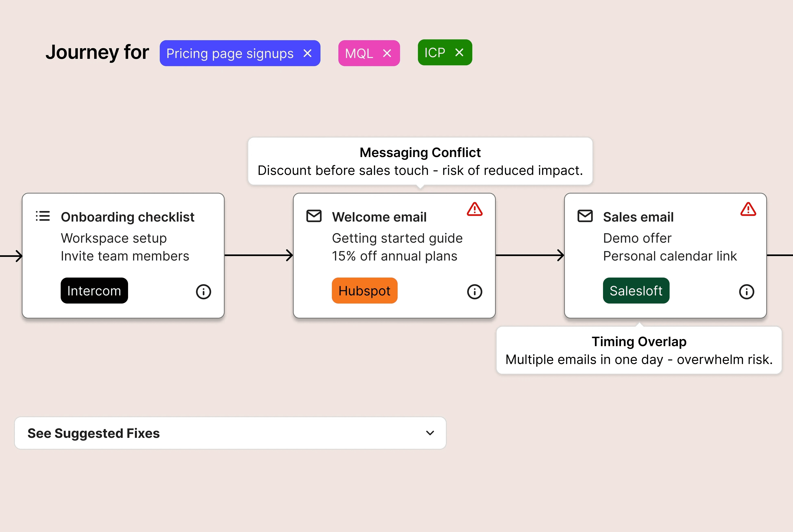This screenshot has height=532, width=793.
Task: Click the Messaging Conflict tooltip
Action: 420,161
